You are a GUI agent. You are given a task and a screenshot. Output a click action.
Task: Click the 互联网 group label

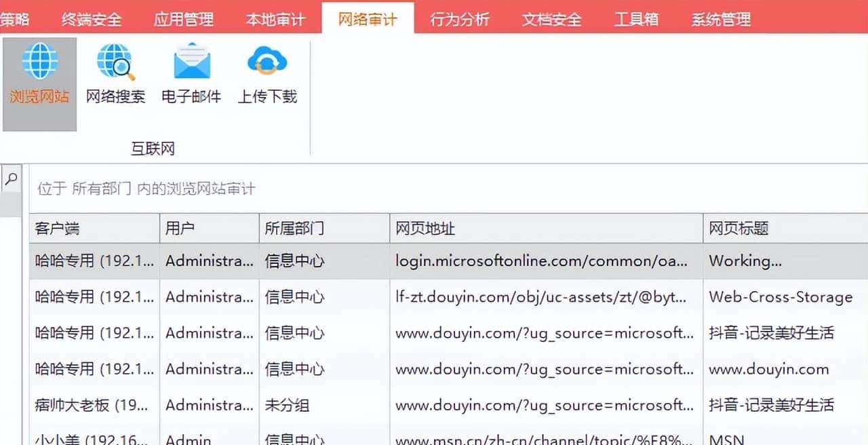[x=152, y=148]
